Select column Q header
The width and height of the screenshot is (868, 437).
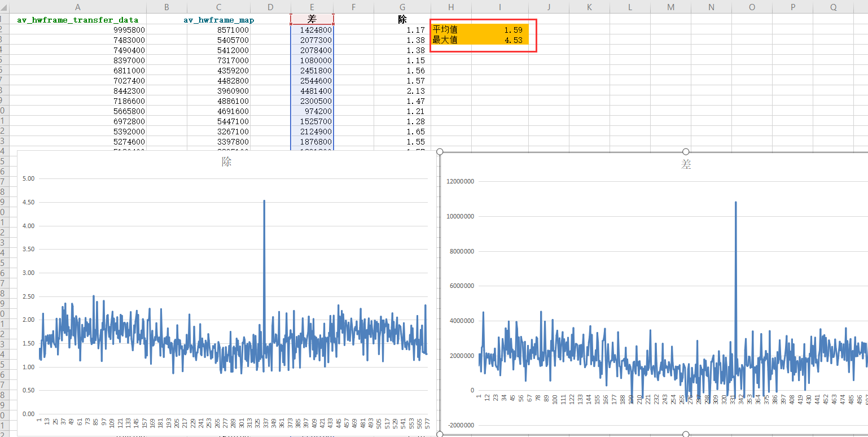pos(834,7)
